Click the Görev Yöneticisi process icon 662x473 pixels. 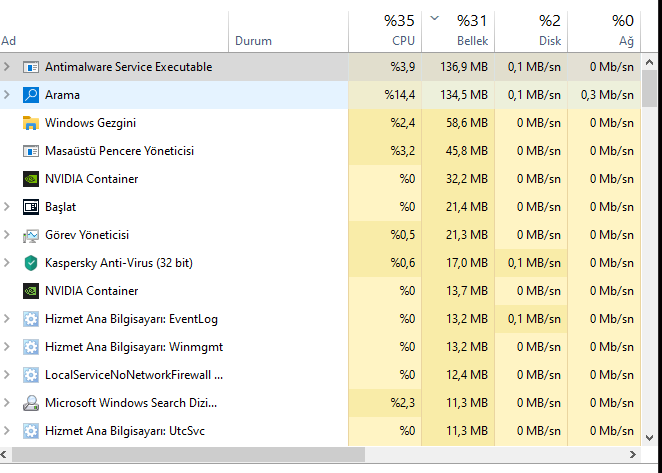tap(30, 235)
